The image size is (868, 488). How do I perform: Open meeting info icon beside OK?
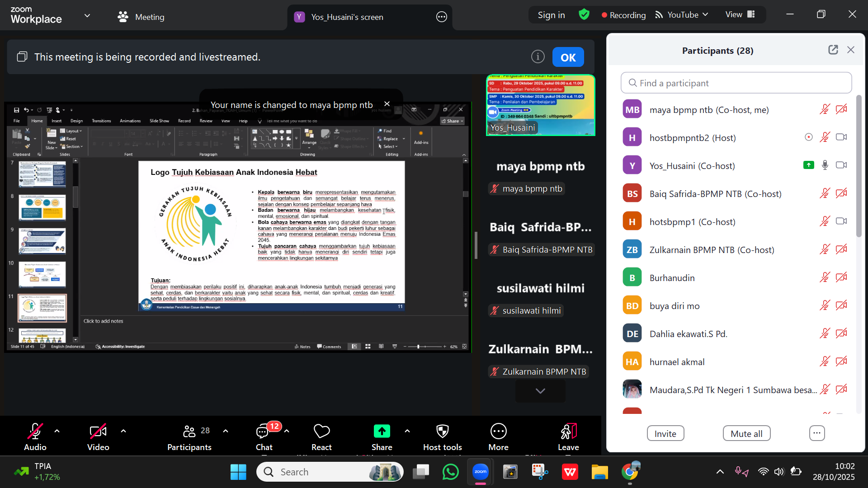click(538, 57)
